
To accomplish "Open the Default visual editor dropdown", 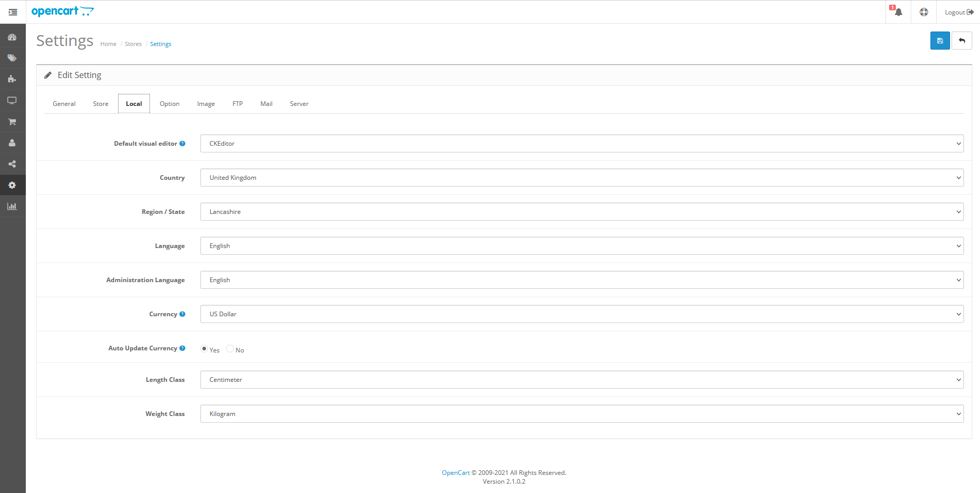I will click(x=581, y=143).
